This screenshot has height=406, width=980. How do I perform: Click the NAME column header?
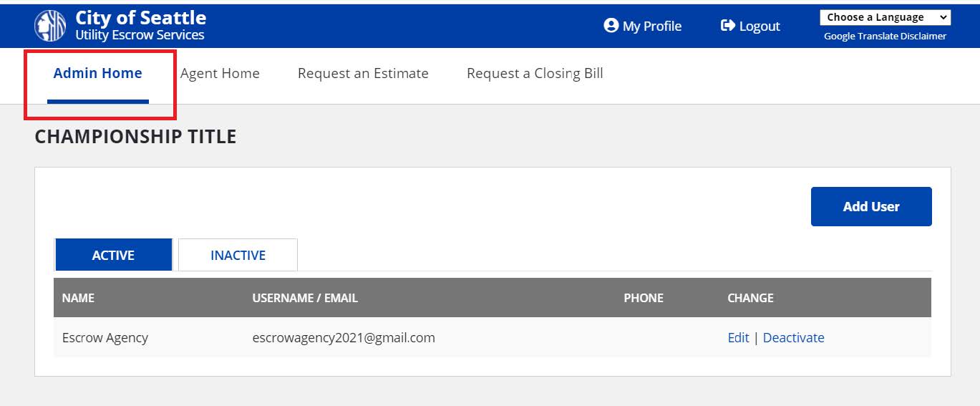coord(78,298)
